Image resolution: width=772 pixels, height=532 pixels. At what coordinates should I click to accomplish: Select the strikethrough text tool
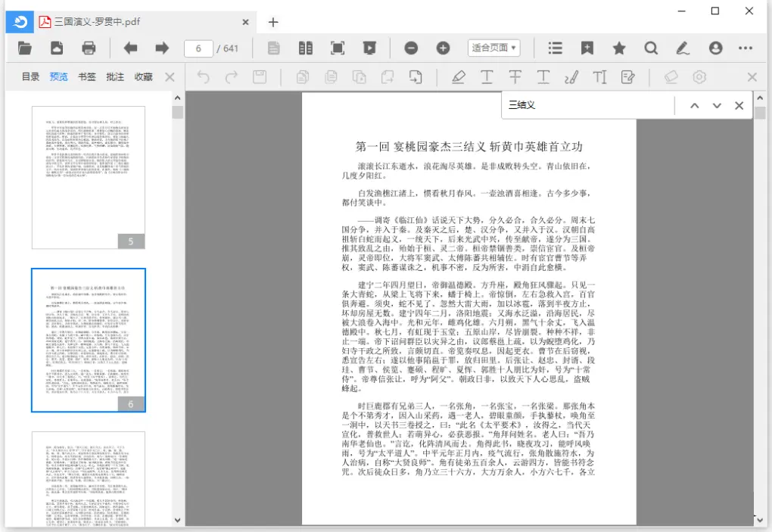pos(515,76)
